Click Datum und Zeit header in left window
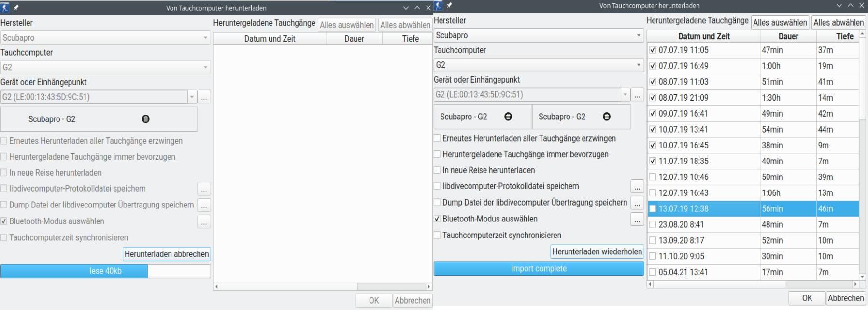 pos(270,39)
